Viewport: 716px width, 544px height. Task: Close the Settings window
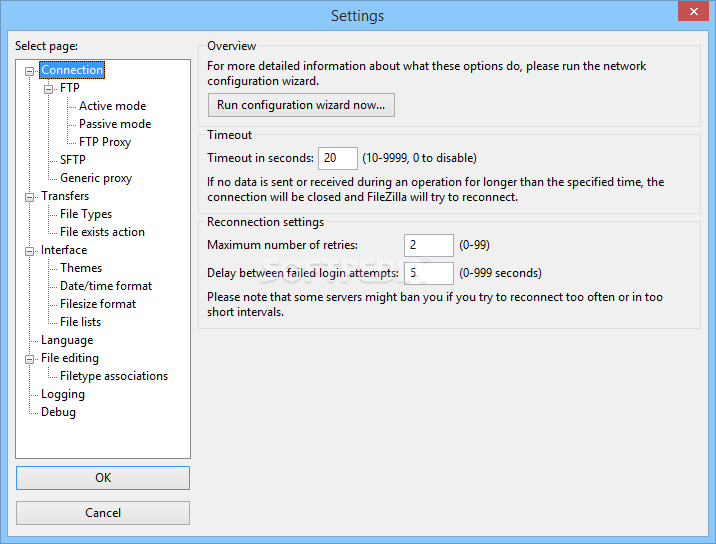click(x=693, y=11)
